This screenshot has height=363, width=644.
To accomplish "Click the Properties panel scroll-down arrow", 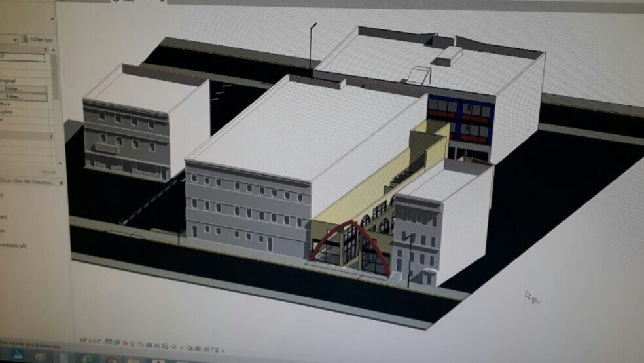I will 60,162.
